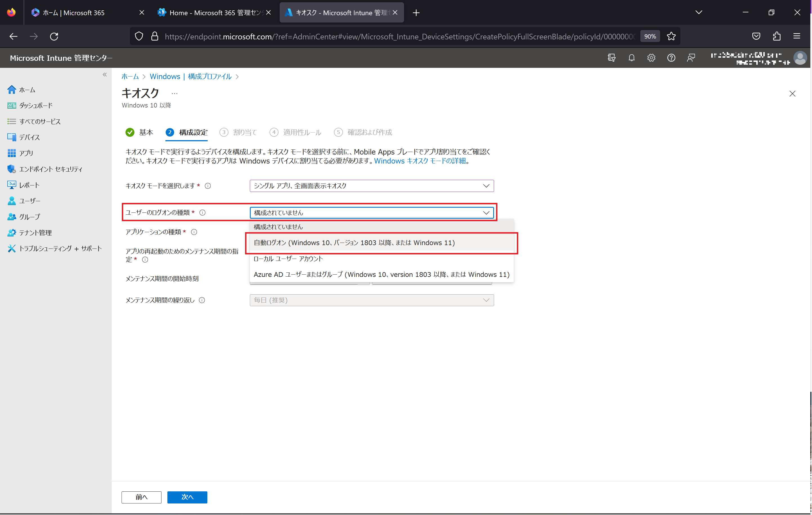This screenshot has width=812, height=515.
Task: Open the feedback icon in the header
Action: [691, 58]
